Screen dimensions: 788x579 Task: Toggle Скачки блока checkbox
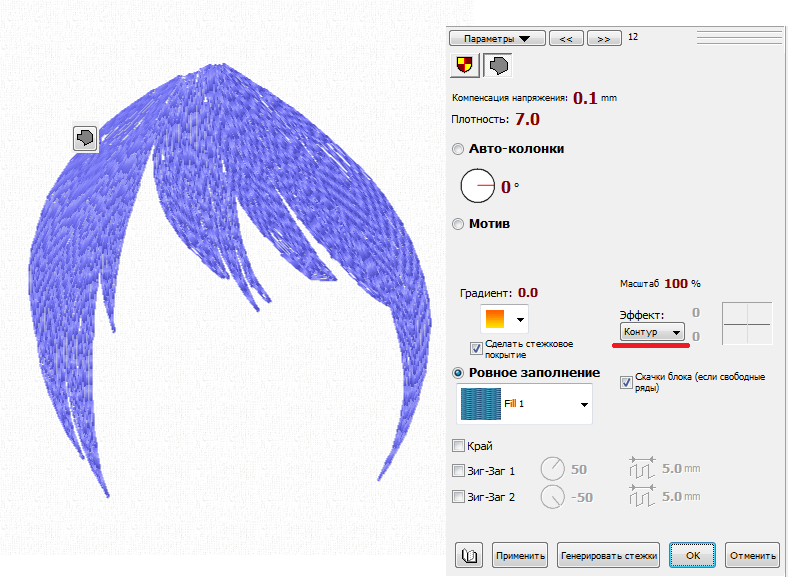click(626, 382)
